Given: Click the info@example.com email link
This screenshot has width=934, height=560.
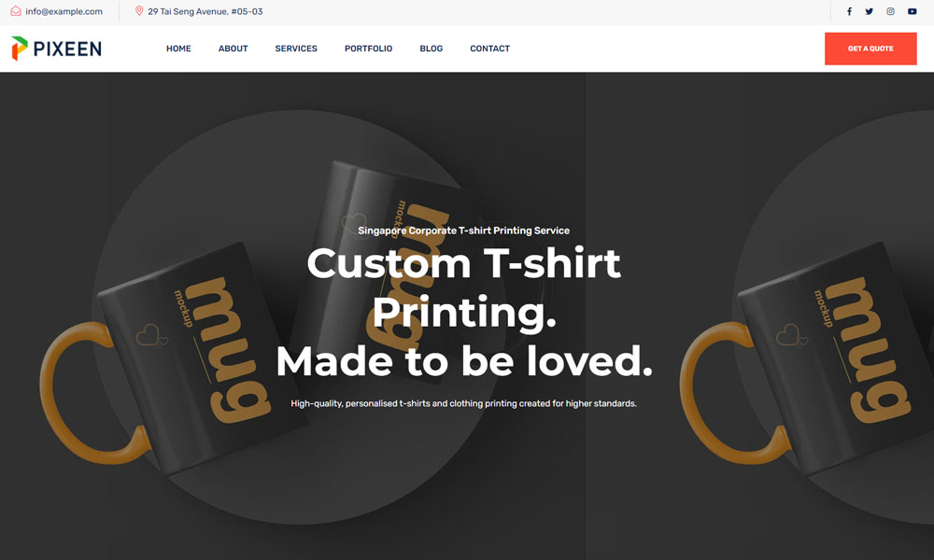Looking at the screenshot, I should click(x=64, y=11).
